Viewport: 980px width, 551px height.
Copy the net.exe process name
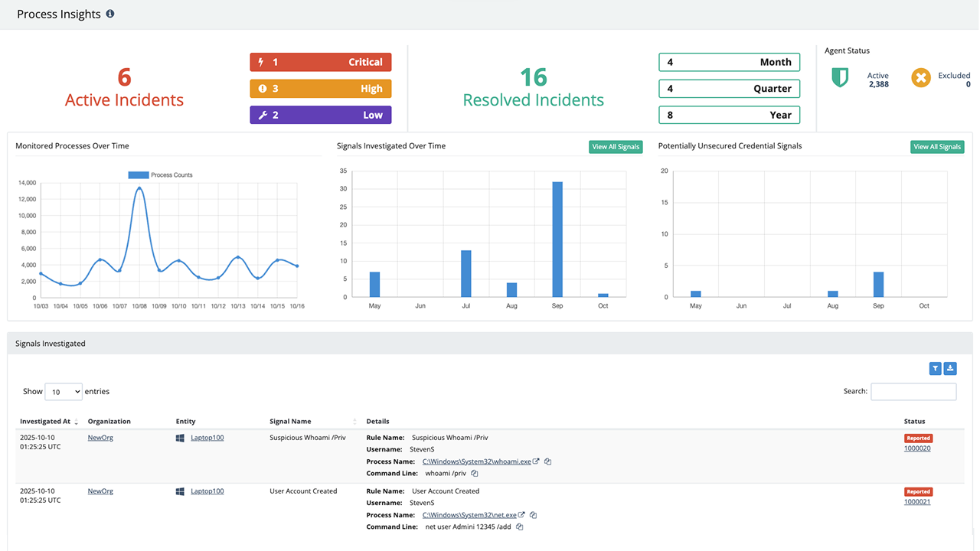click(534, 515)
